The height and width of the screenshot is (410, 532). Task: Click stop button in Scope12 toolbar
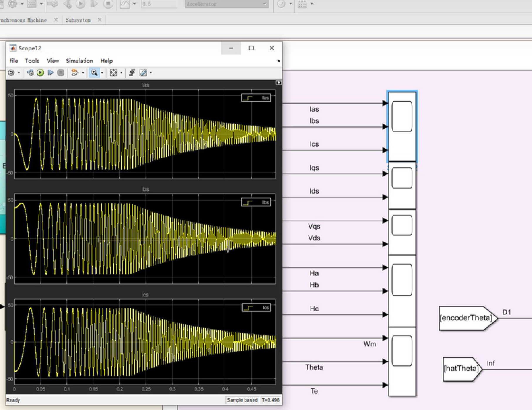point(61,73)
